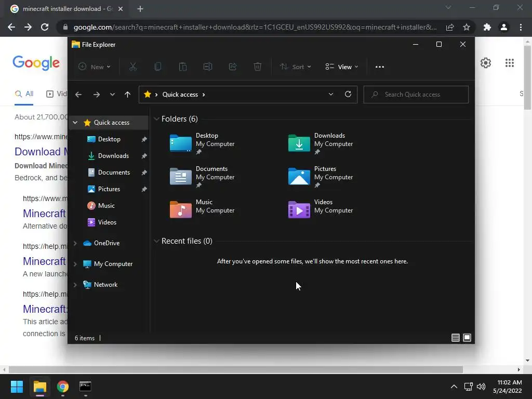
Task: Open recent locations chevron beside forward arrow
Action: coord(112,95)
